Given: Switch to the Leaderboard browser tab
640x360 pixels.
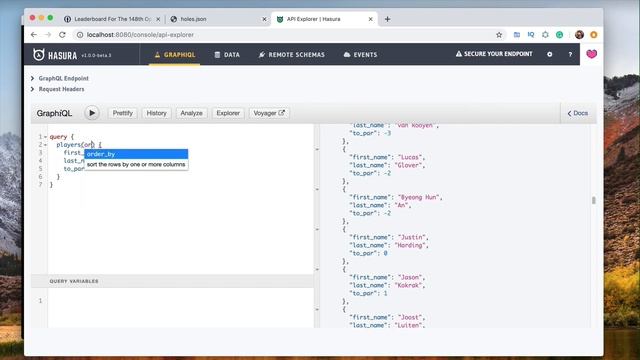Looking at the screenshot, I should pyautogui.click(x=112, y=19).
